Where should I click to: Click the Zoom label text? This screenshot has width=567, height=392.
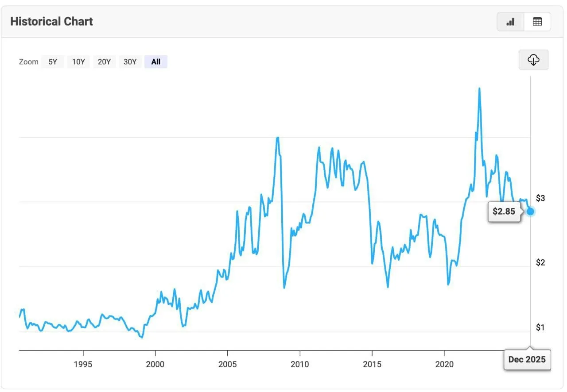(x=28, y=62)
